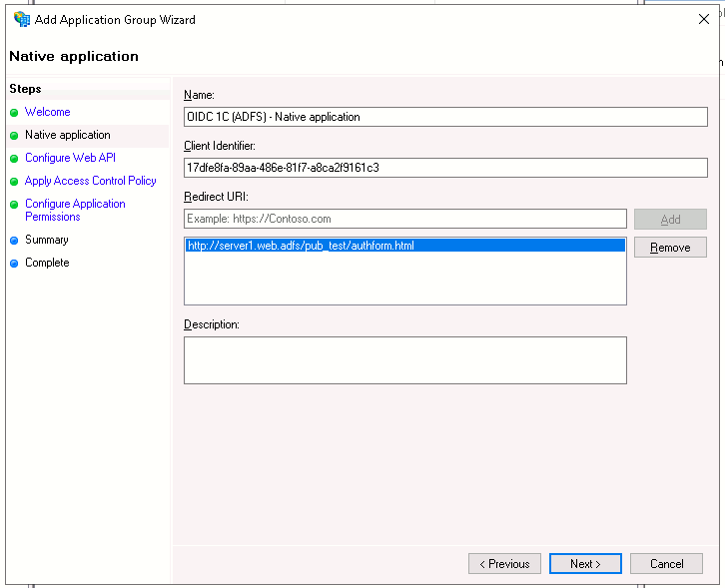Click green bullet beside Configure Web API
The width and height of the screenshot is (725, 588).
point(14,159)
